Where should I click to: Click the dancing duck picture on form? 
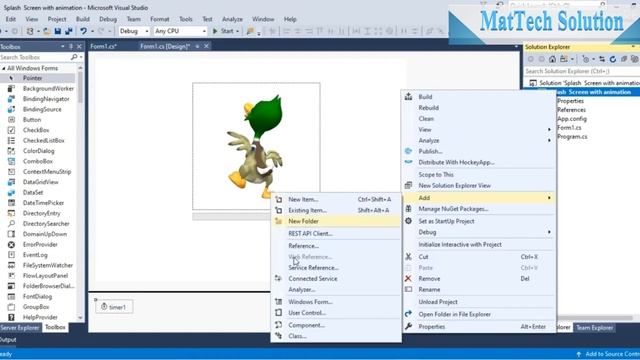[255, 146]
